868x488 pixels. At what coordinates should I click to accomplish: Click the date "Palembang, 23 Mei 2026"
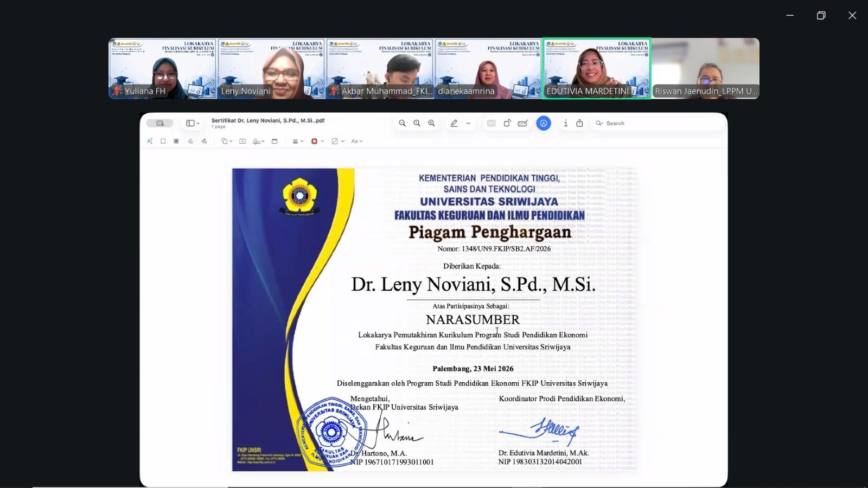coord(473,369)
